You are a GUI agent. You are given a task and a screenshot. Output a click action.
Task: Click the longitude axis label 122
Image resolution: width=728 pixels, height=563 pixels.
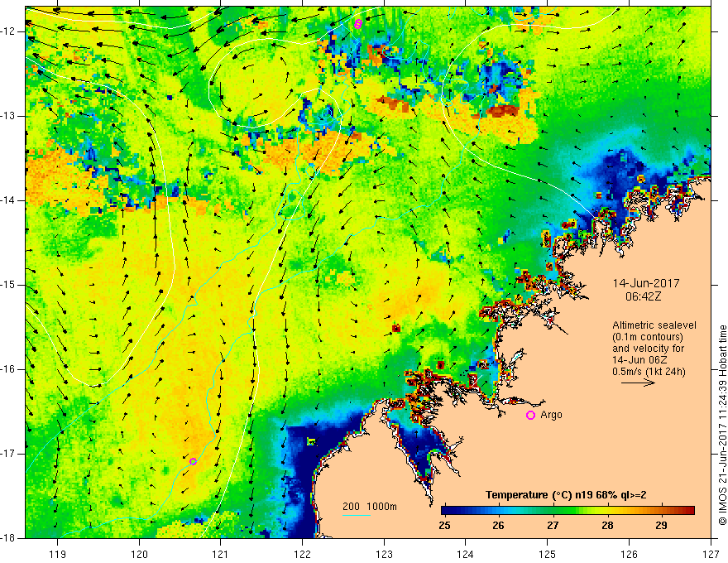click(x=302, y=554)
